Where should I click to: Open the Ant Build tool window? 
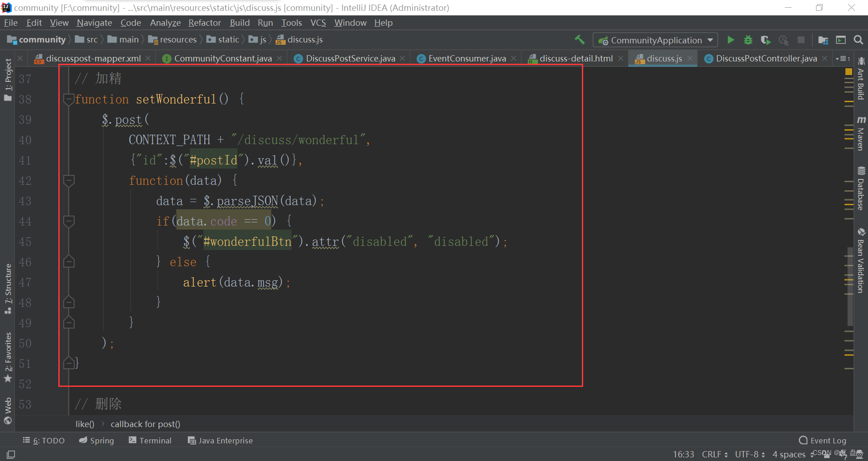pos(861,79)
